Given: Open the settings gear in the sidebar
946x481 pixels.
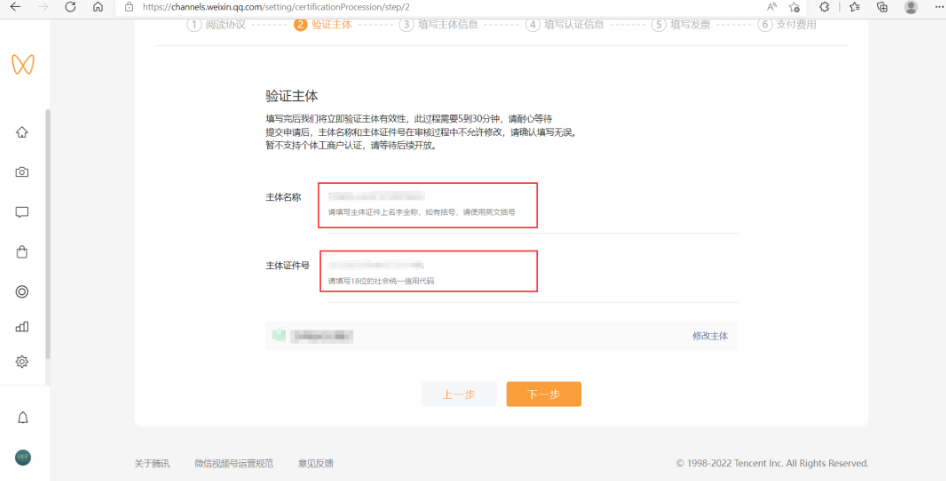Looking at the screenshot, I should click(x=22, y=362).
